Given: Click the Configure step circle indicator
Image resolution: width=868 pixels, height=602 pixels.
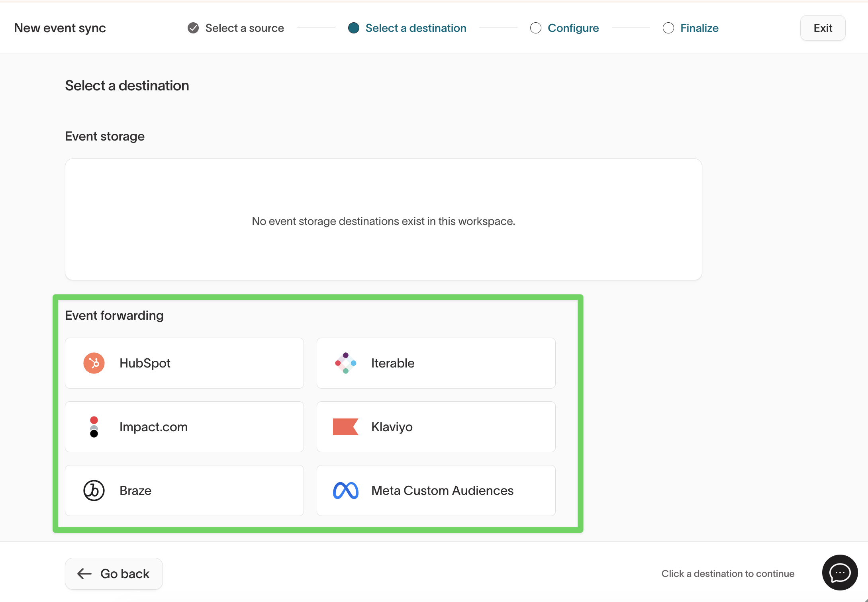Looking at the screenshot, I should (536, 28).
